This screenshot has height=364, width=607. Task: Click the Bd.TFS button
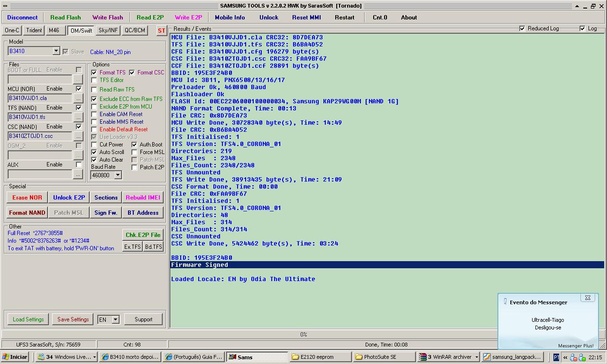(153, 247)
